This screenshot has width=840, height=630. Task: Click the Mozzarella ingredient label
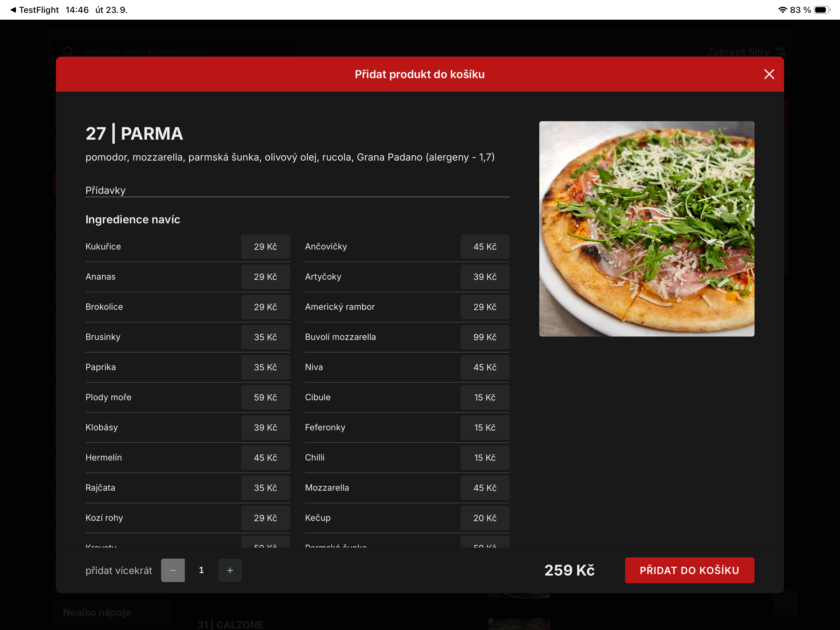tap(327, 488)
